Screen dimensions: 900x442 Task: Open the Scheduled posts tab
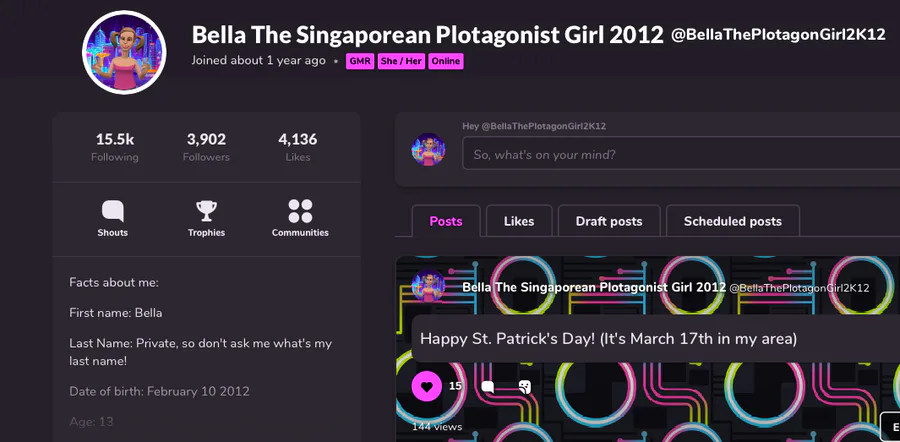click(732, 221)
